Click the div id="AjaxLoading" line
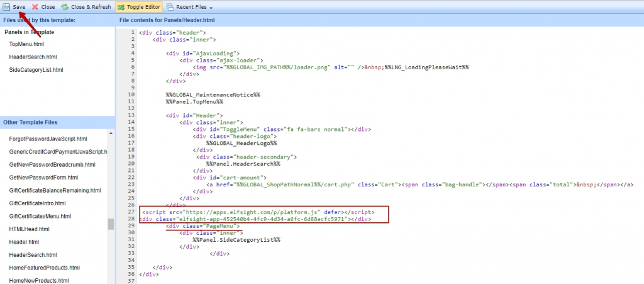The height and width of the screenshot is (284, 644). (x=203, y=53)
